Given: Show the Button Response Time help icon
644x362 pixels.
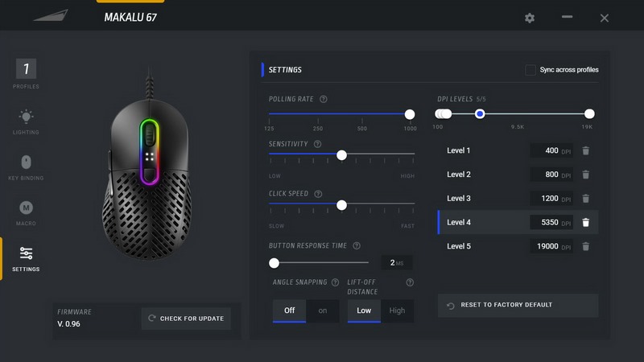Looking at the screenshot, I should [x=357, y=245].
